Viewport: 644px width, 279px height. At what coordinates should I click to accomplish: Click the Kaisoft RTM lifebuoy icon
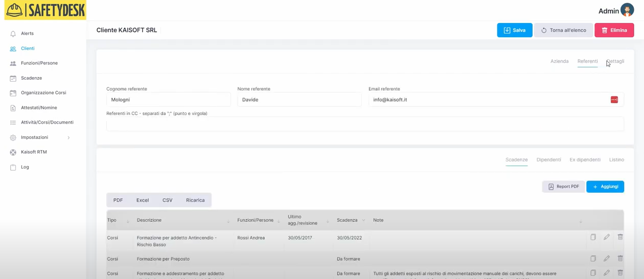click(13, 152)
